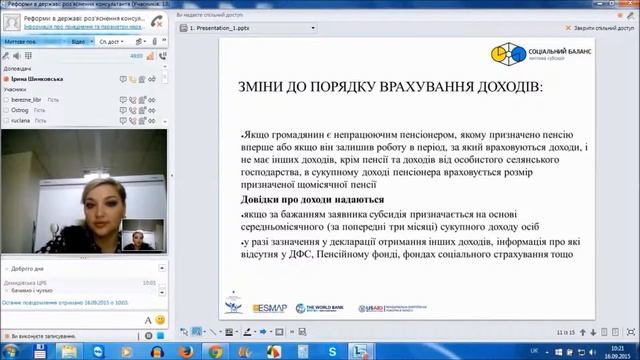
Task: Click the small self-preview video thumbnail
Action: click(143, 235)
